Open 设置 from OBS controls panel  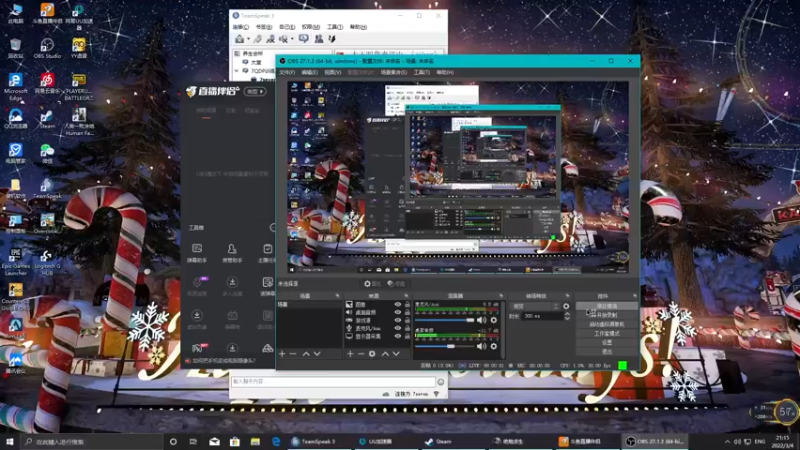point(607,343)
